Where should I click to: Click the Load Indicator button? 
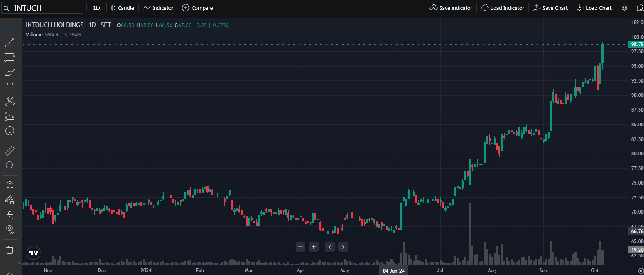[x=503, y=8]
